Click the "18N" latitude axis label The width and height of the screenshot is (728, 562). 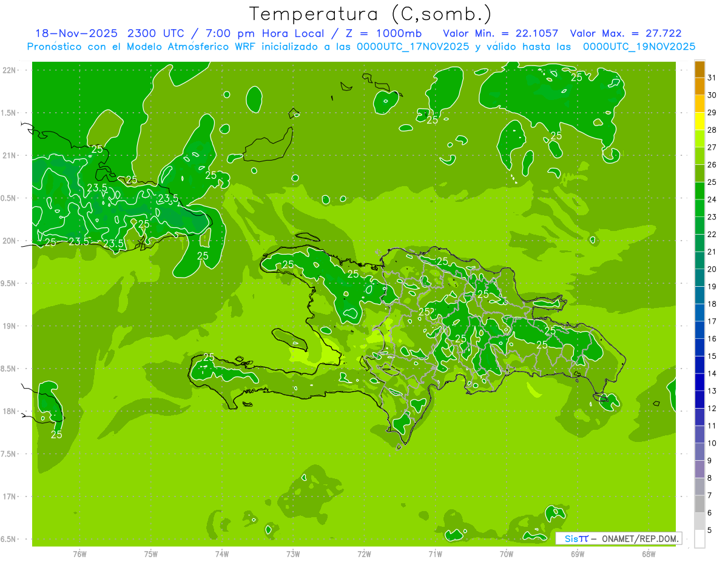(9, 411)
